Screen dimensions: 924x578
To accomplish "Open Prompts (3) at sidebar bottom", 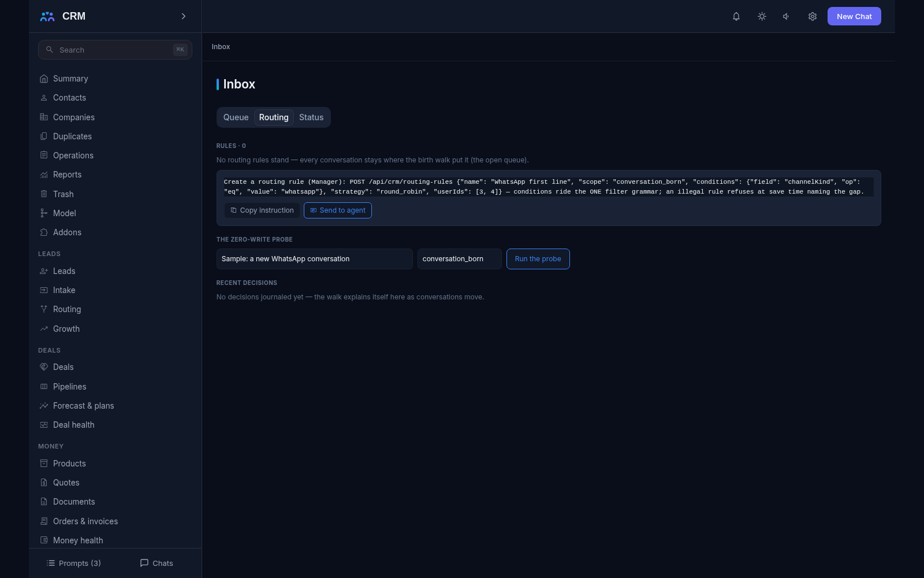I will point(73,563).
